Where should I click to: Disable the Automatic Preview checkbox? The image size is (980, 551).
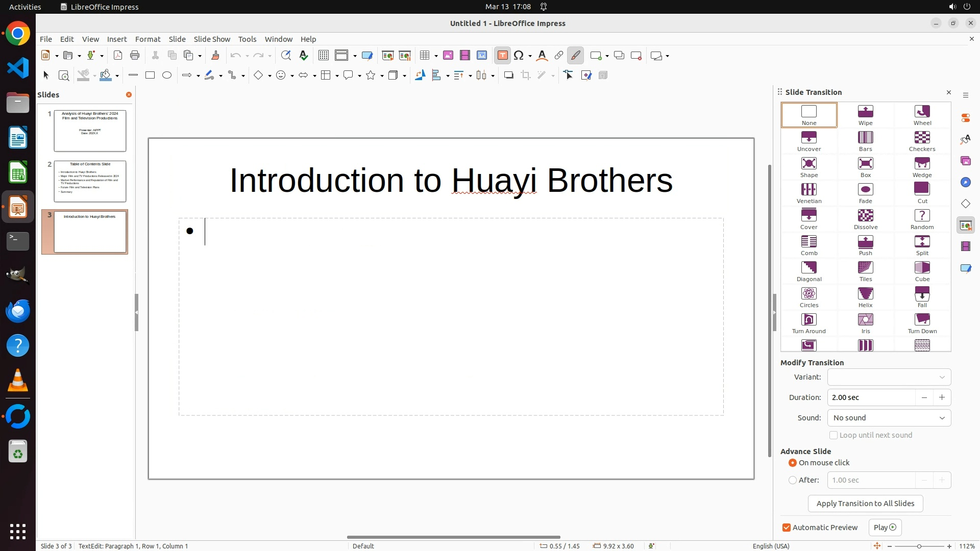click(x=787, y=528)
